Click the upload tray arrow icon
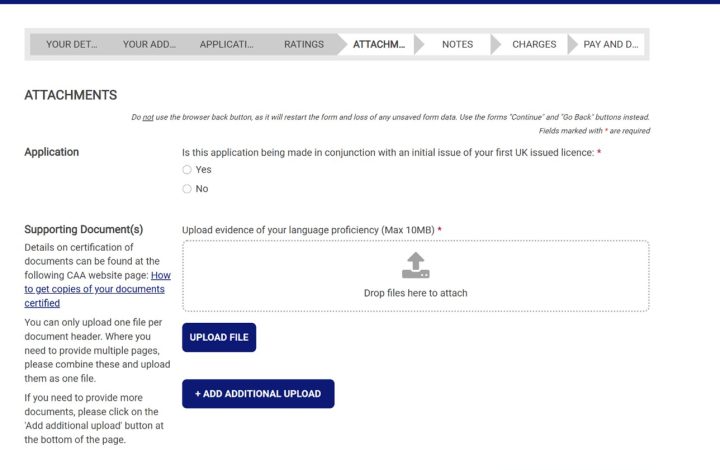 [x=415, y=265]
